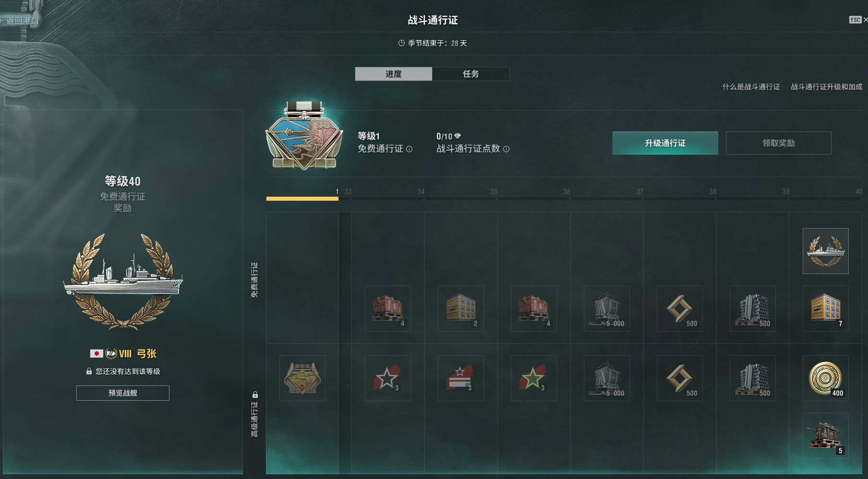Click the info icon next to 免费通行证
Screen dimensions: 868x479
(x=410, y=149)
